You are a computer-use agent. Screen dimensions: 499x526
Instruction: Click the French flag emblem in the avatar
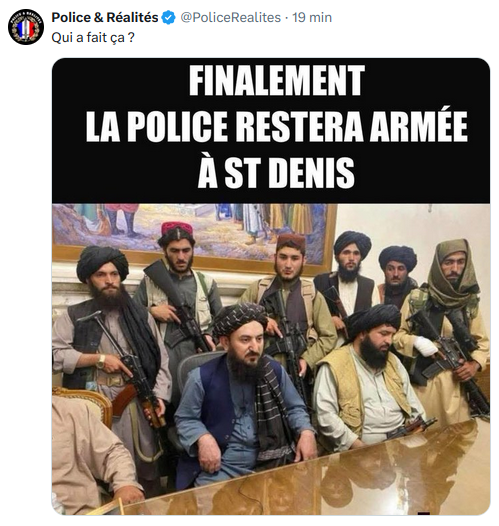23,29
